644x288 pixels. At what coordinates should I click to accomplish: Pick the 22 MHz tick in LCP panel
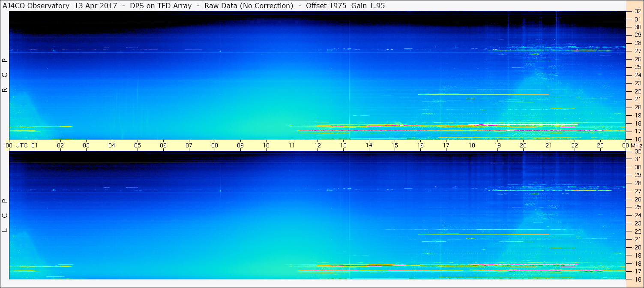pos(638,231)
